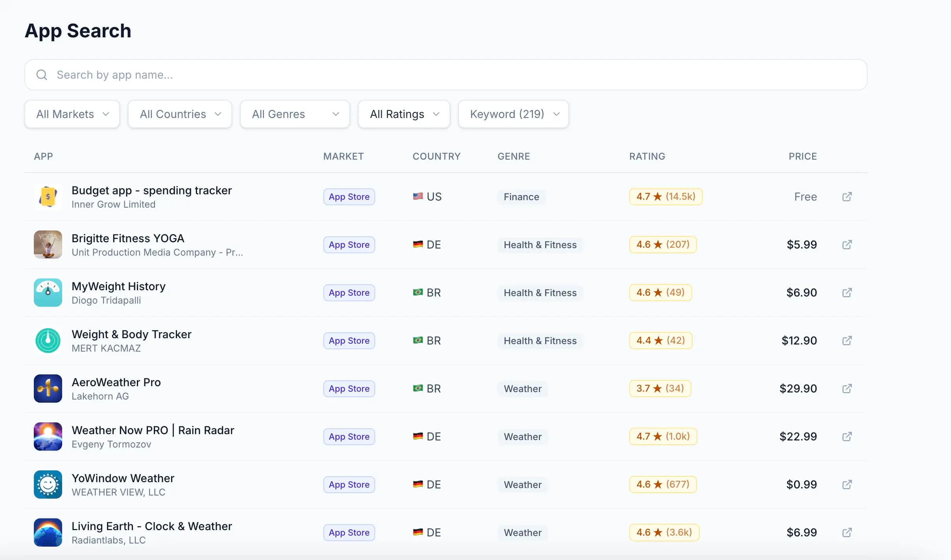Click the 4.7 ★ (1.0k) rating badge
Image resolution: width=951 pixels, height=560 pixels.
(x=663, y=437)
